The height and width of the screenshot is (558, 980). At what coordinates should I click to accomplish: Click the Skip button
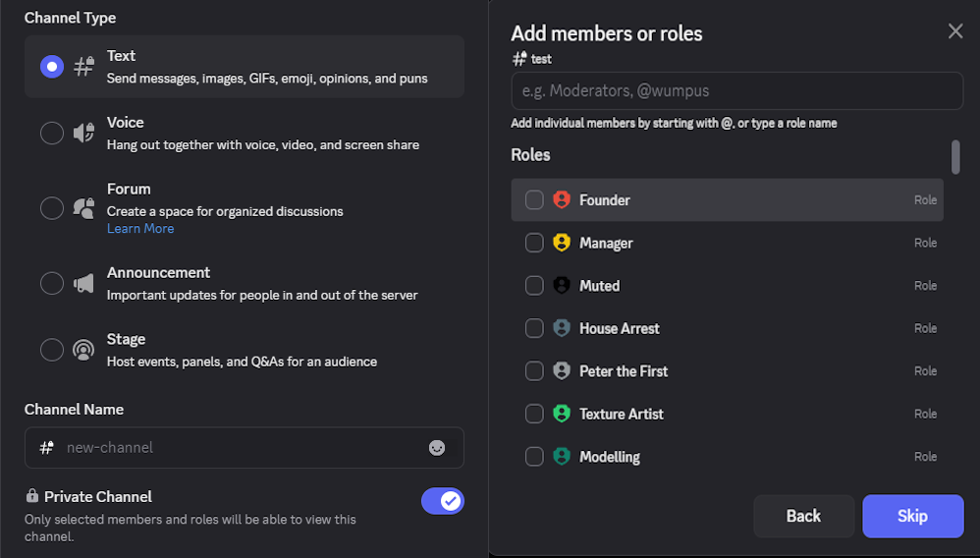pyautogui.click(x=913, y=516)
